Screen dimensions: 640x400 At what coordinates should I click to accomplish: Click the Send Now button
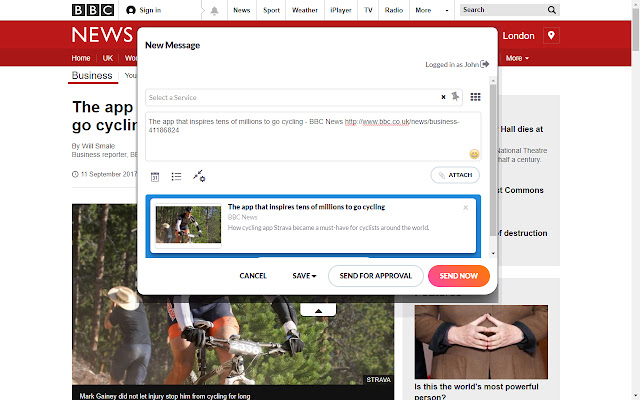(x=459, y=276)
